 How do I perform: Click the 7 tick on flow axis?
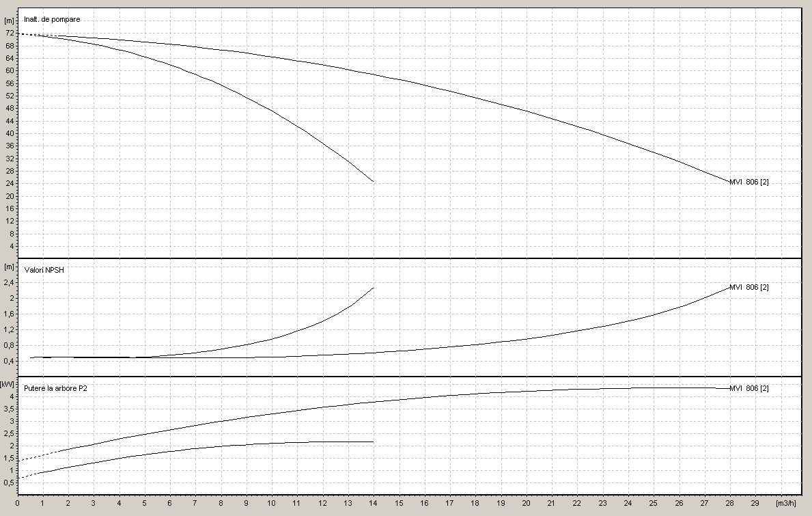click(195, 503)
